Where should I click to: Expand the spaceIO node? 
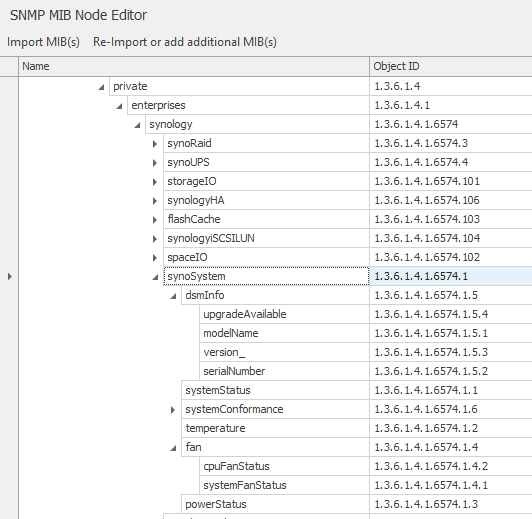155,258
